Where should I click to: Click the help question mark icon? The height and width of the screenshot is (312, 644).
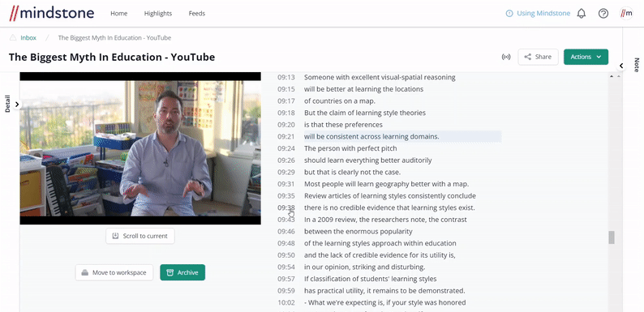coord(603,14)
